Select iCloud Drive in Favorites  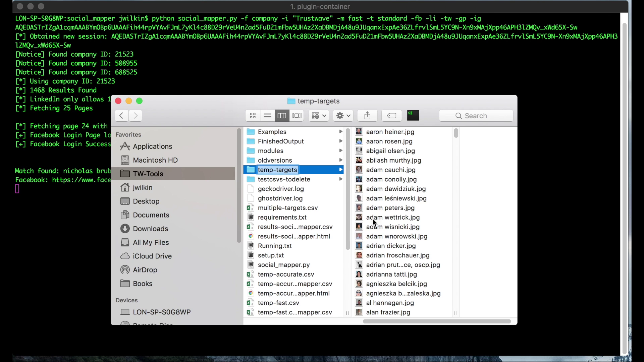click(x=152, y=256)
